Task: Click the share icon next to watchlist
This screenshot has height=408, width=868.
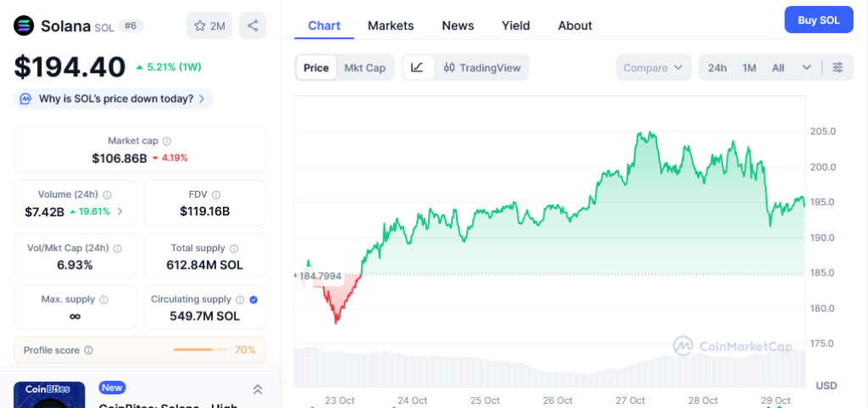Action: (253, 25)
